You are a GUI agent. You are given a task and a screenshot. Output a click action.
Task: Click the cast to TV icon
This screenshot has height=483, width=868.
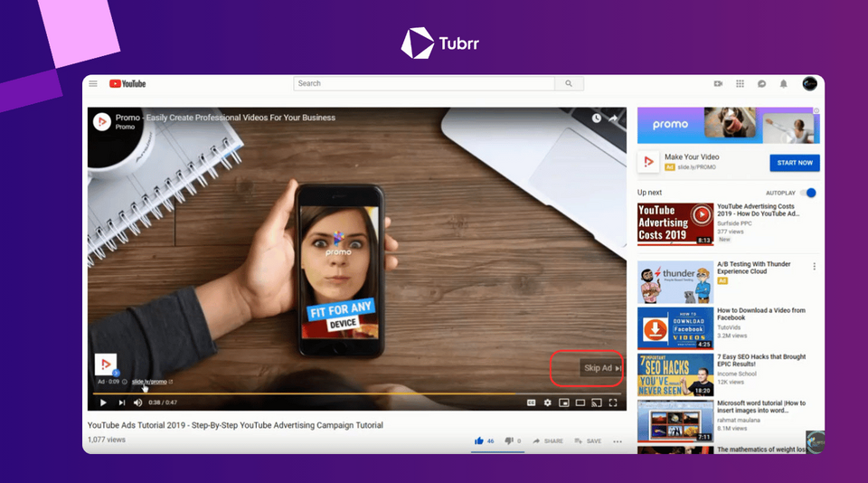click(596, 402)
